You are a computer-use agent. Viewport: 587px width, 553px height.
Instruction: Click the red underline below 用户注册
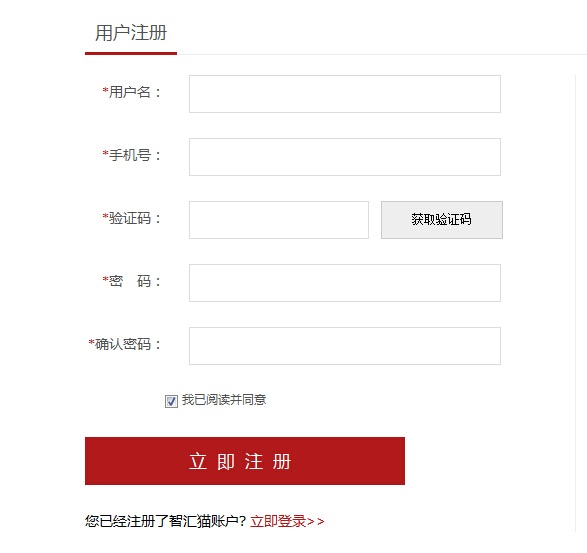131,54
